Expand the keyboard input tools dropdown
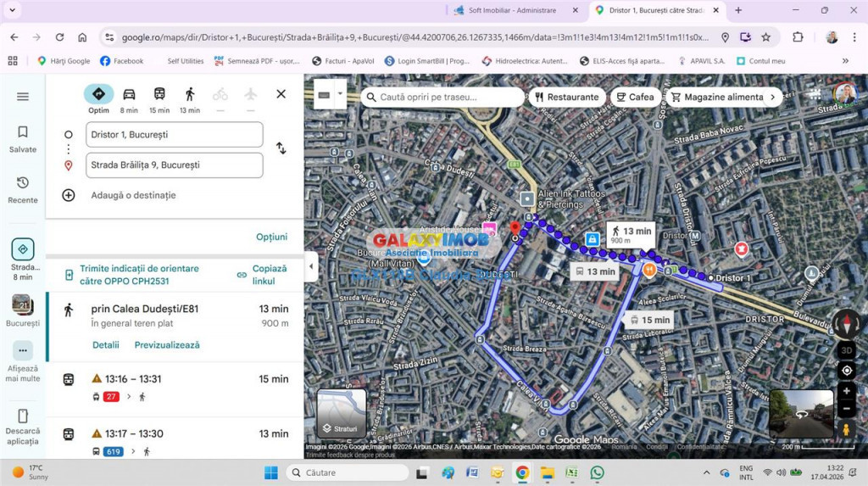 point(341,94)
